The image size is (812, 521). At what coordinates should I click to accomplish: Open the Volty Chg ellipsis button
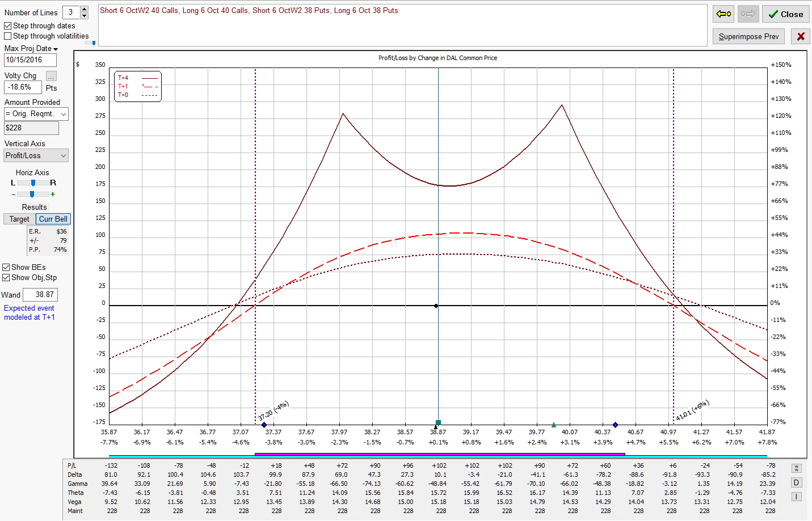[51, 76]
